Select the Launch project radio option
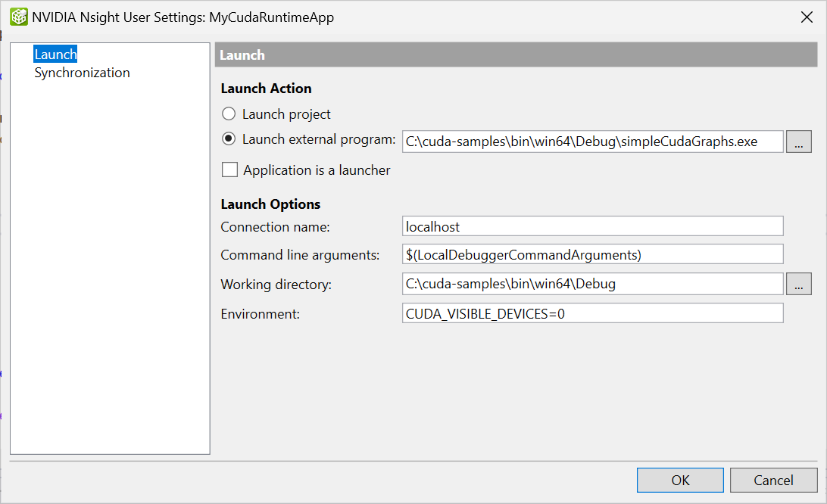 click(228, 114)
